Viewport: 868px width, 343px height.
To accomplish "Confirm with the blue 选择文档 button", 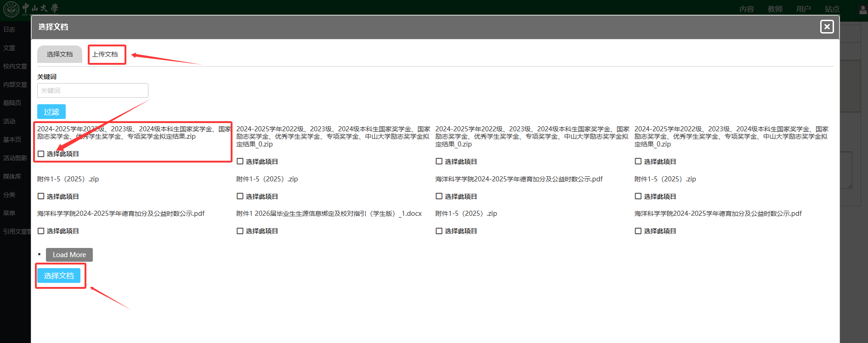I will (x=59, y=276).
